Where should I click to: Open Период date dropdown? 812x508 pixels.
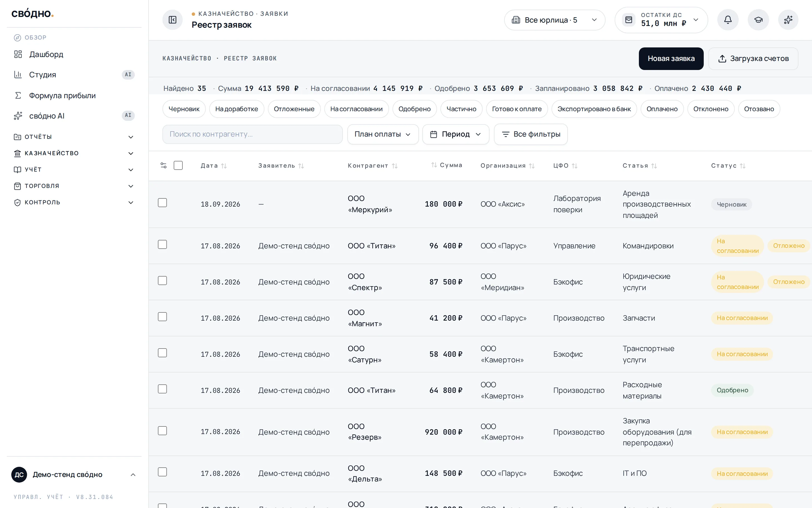click(456, 134)
